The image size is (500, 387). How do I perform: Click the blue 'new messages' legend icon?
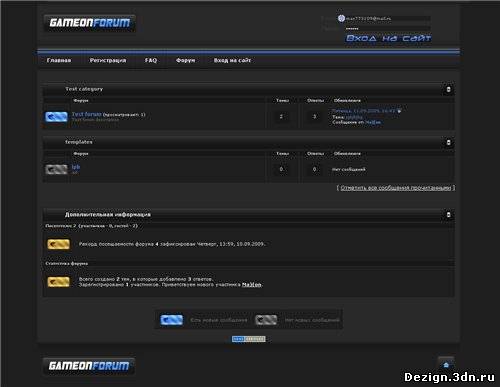pos(172,320)
